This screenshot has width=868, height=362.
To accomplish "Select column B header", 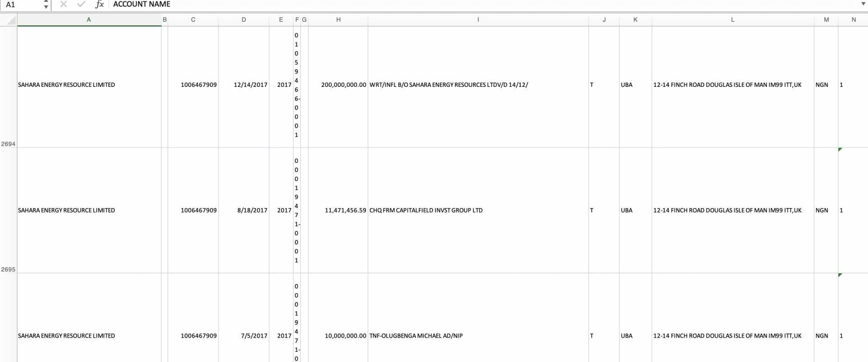I will 165,20.
